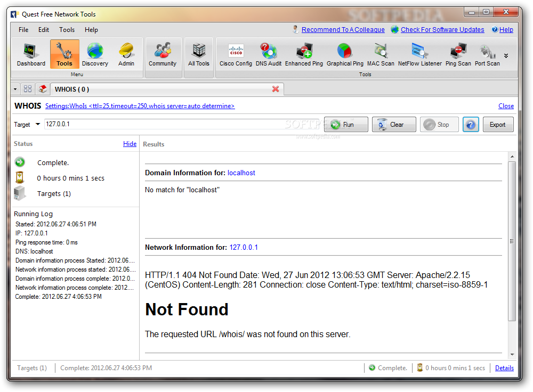Screen dimensions: 533x392
Task: Open the Edit menu
Action: [44, 29]
